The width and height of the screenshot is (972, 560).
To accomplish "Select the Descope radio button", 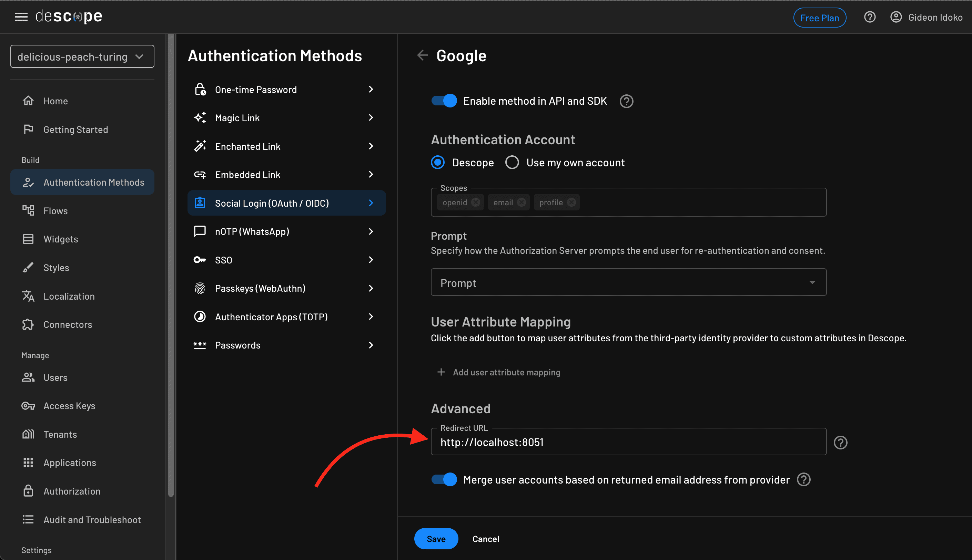I will [438, 162].
